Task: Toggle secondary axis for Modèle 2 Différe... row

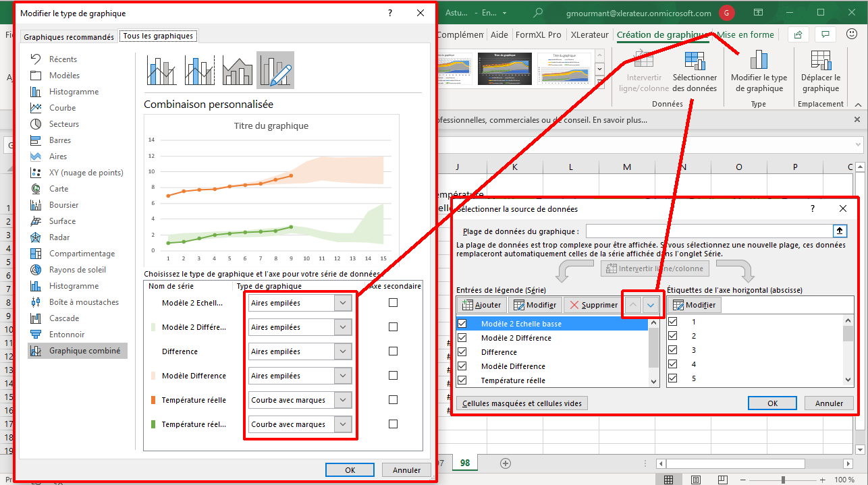Action: point(393,327)
